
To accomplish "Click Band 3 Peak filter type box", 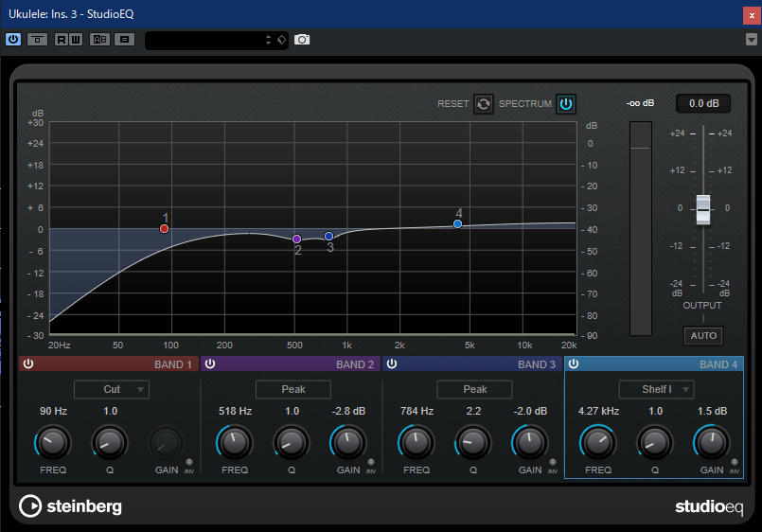I will coord(475,389).
